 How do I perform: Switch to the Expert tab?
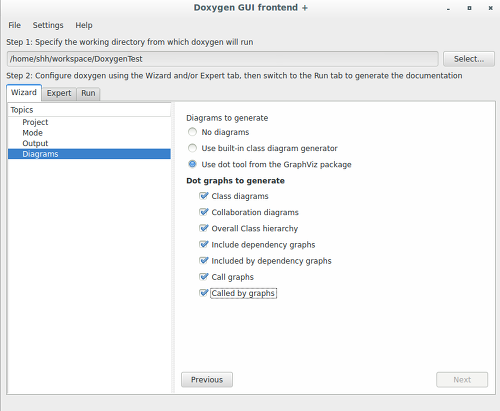(59, 93)
